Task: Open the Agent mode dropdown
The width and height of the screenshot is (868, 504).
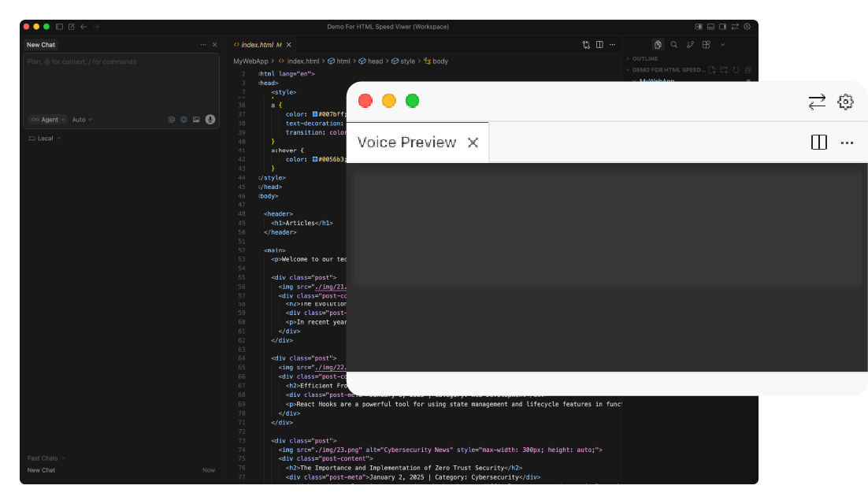Action: coord(48,120)
